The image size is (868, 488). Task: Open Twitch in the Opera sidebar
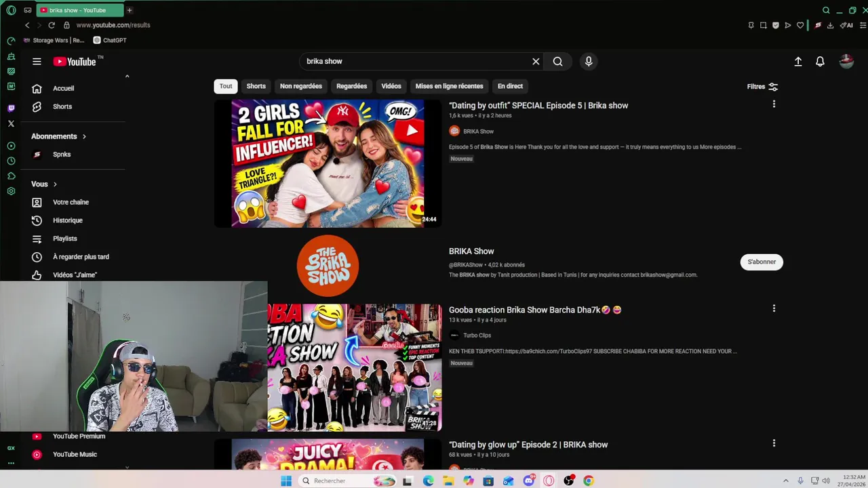[x=11, y=108]
